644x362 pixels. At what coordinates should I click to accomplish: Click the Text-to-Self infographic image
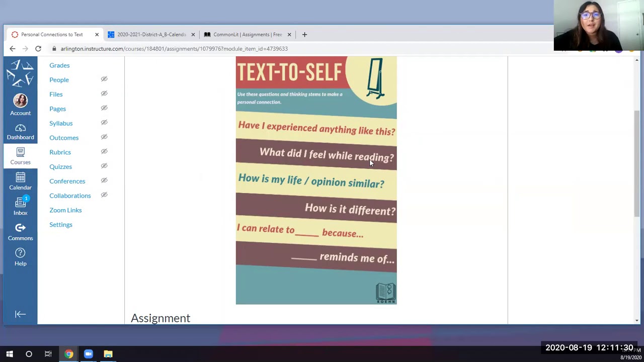pos(316,180)
